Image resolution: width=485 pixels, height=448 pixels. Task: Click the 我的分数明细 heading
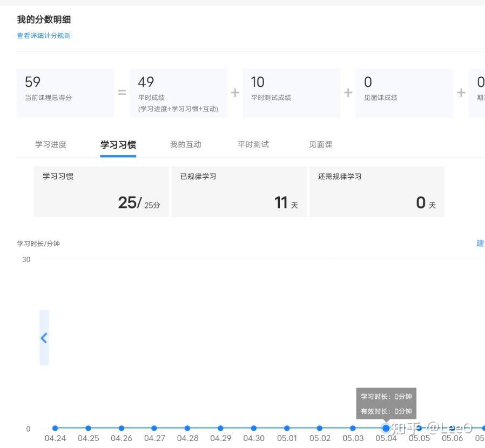tap(44, 19)
